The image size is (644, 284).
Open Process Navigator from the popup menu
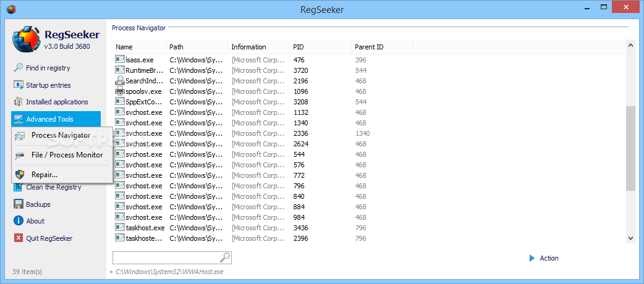(x=62, y=135)
